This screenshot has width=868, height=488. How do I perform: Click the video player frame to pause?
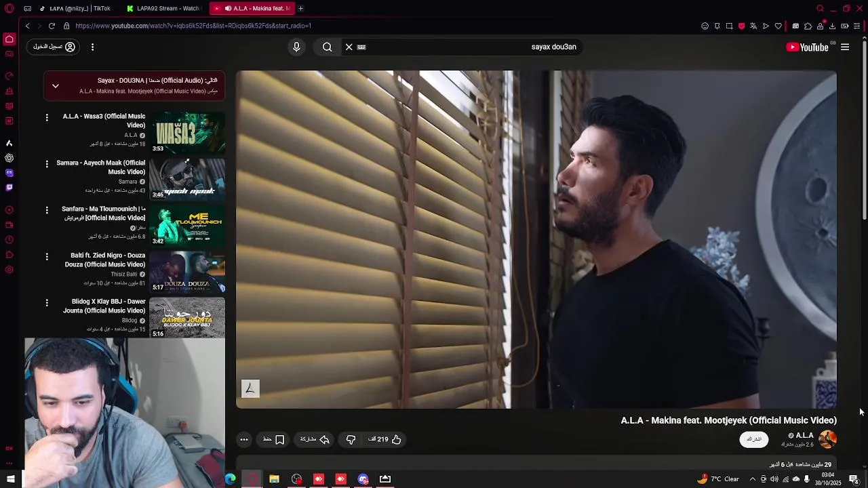pos(536,239)
